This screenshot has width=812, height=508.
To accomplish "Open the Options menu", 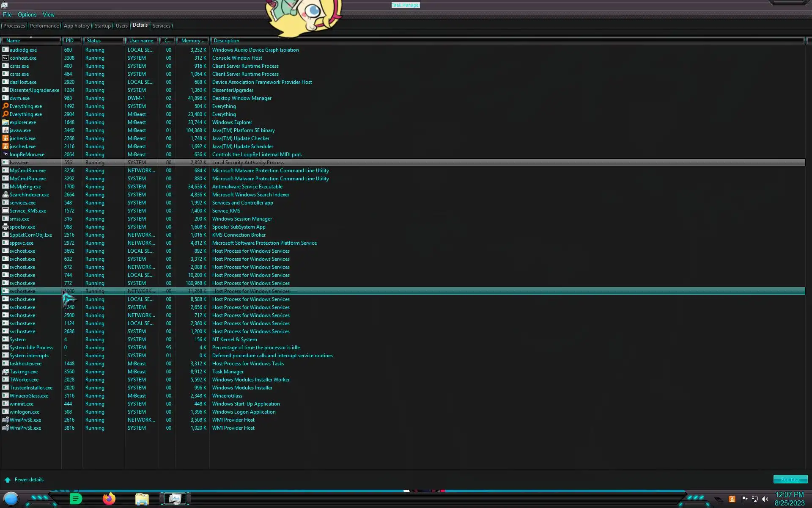I will (27, 14).
